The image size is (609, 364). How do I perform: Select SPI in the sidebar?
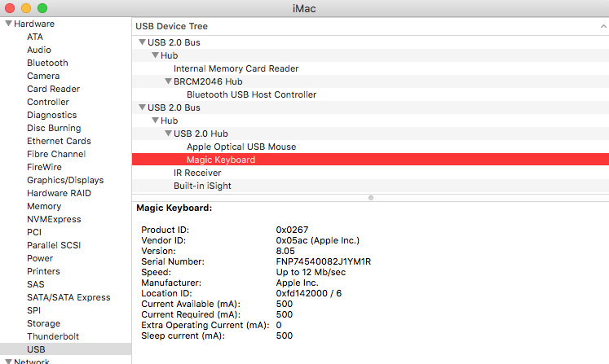click(33, 310)
